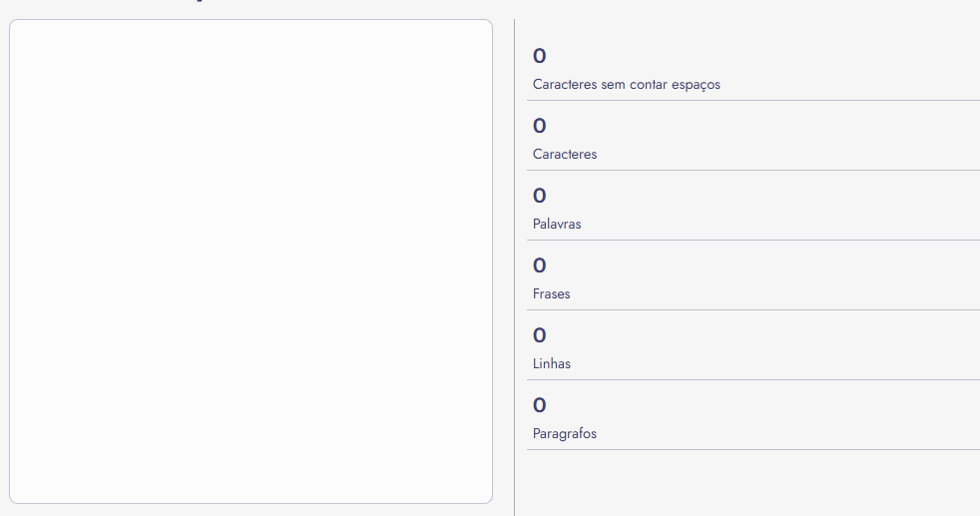980x516 pixels.
Task: Select the Paragrafos label
Action: 565,433
